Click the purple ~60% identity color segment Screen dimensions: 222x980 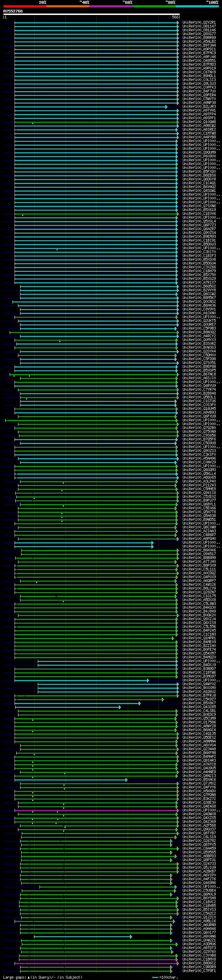(111, 6)
